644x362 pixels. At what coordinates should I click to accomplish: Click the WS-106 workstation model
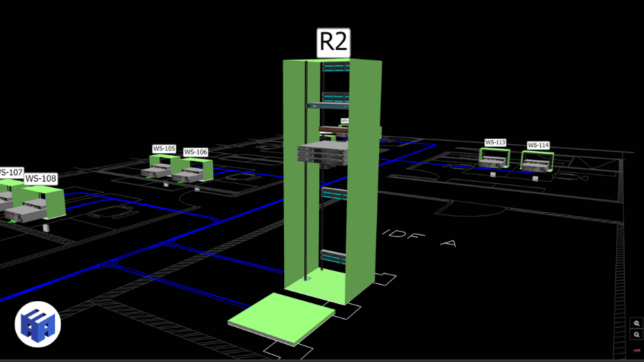pyautogui.click(x=192, y=172)
